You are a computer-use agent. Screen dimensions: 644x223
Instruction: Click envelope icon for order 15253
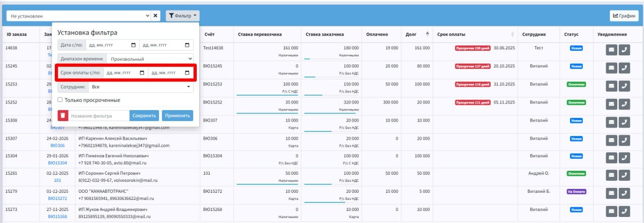611,86
